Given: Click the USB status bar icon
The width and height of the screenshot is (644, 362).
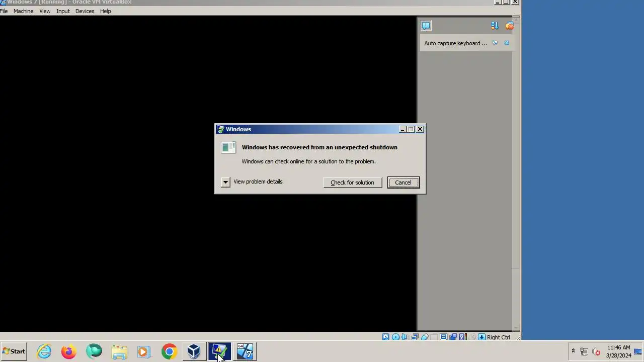Looking at the screenshot, I should [x=425, y=337].
